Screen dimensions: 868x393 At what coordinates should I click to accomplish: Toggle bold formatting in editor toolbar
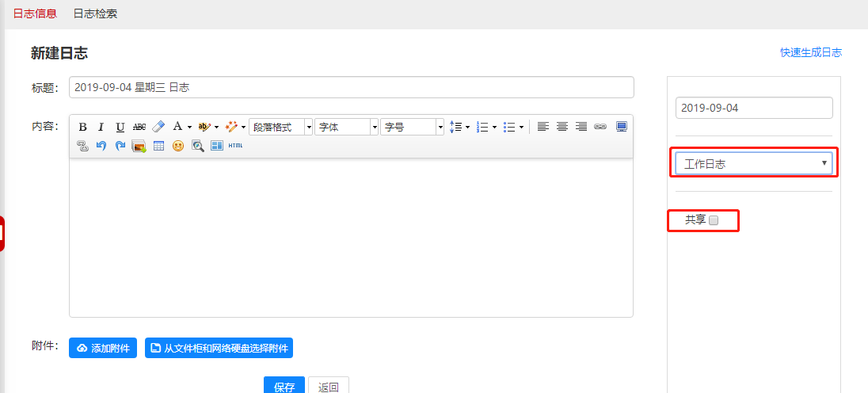tap(82, 127)
